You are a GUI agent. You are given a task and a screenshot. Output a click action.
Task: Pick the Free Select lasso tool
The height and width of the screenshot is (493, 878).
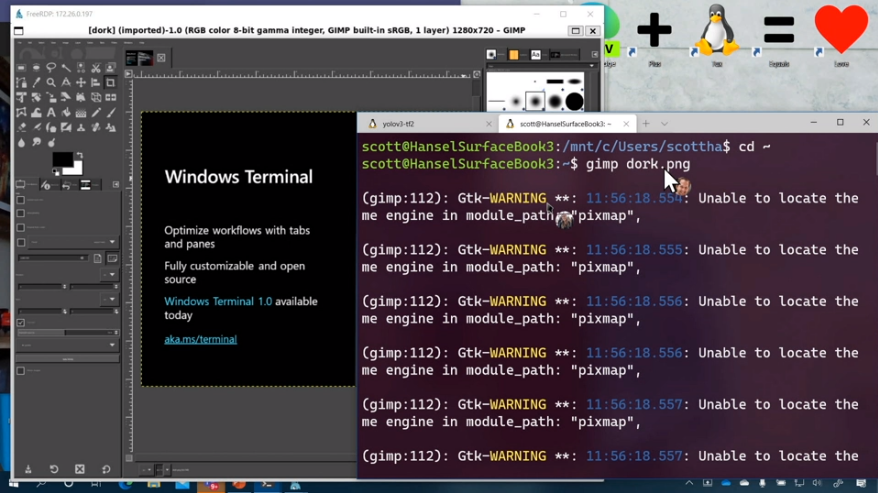[x=51, y=67]
